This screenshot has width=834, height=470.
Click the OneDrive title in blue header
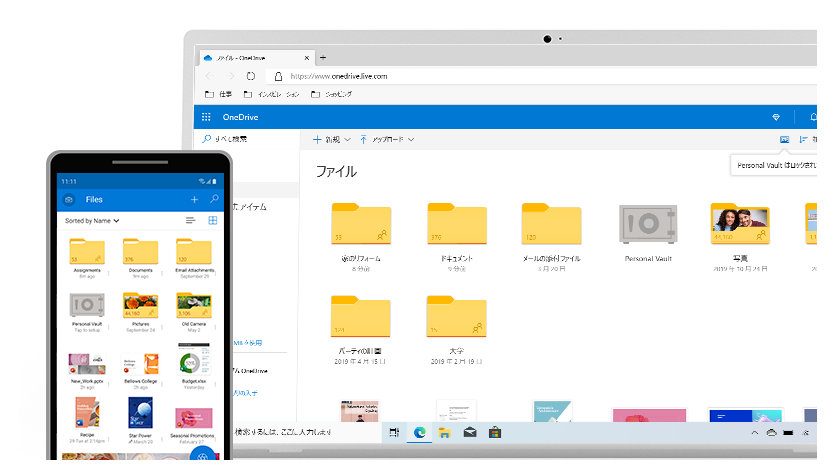click(x=240, y=117)
